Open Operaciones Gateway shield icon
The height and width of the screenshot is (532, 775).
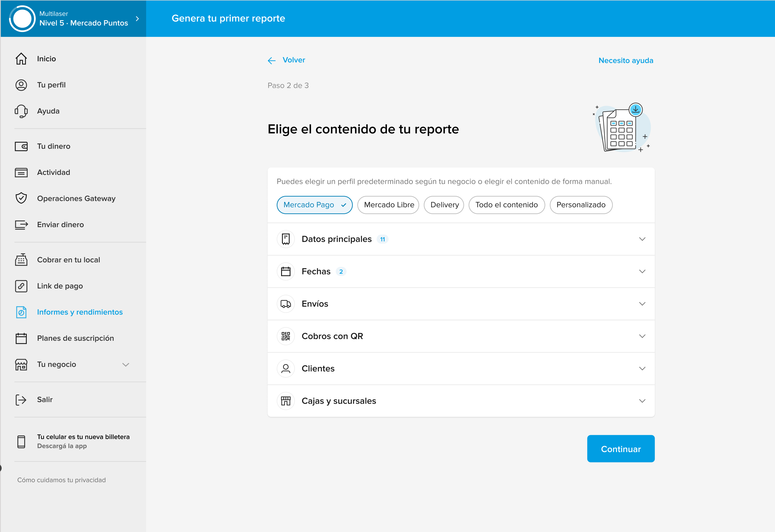click(x=21, y=198)
